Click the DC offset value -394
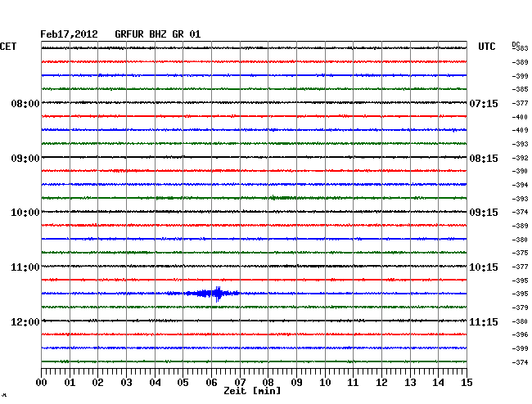 pyautogui.click(x=520, y=185)
